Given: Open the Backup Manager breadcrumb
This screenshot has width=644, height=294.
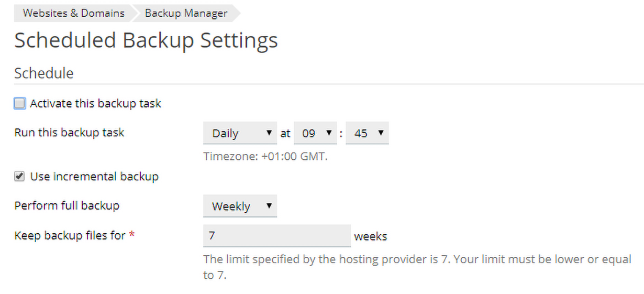Looking at the screenshot, I should [186, 13].
